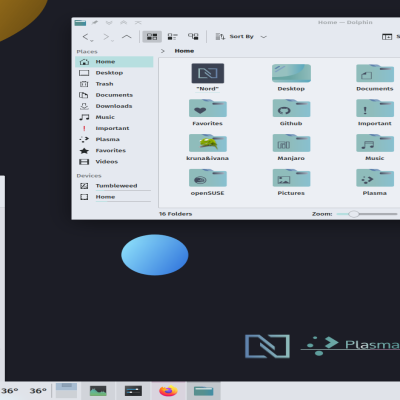
Task: Switch to Details view mode
Action: (193, 37)
